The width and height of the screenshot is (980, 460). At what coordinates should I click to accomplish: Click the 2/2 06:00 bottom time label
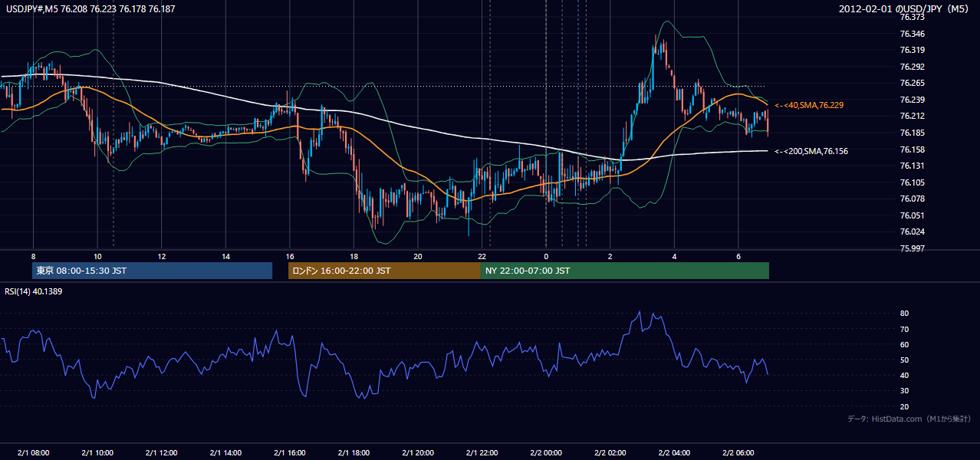[x=738, y=452]
